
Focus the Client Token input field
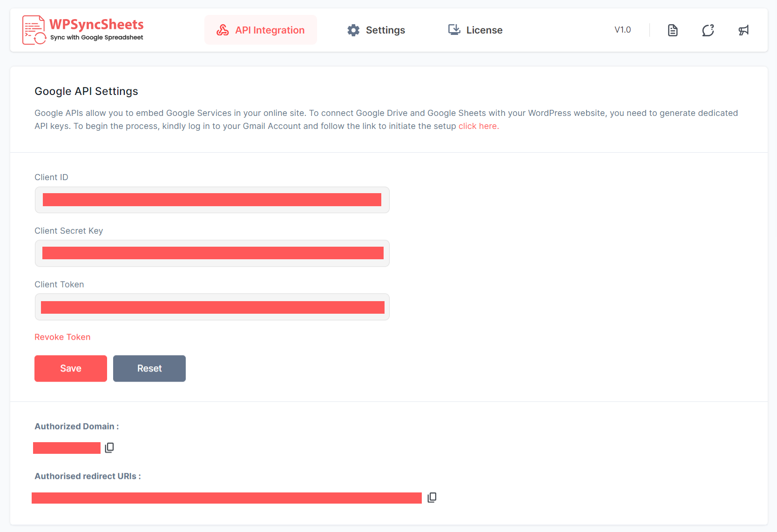click(x=212, y=307)
